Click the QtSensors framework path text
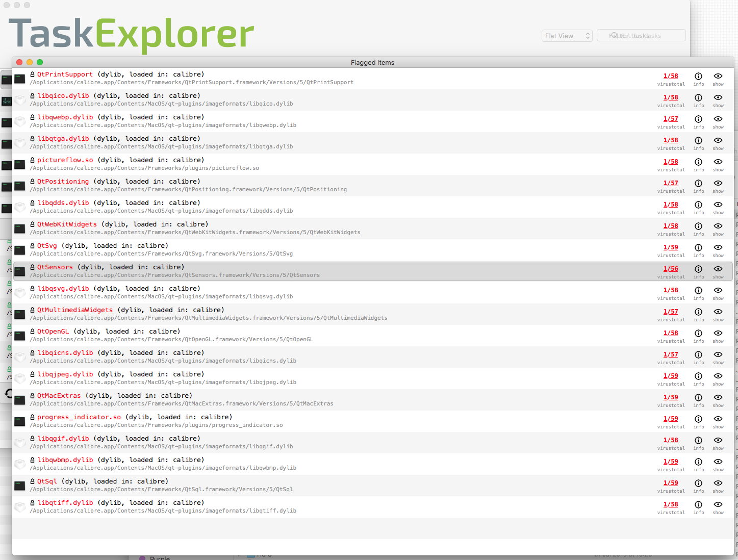 [175, 275]
